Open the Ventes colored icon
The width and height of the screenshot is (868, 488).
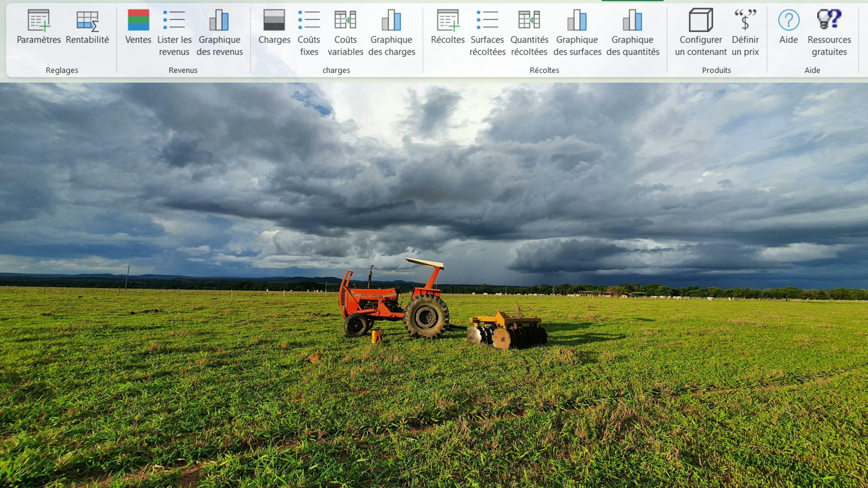click(138, 20)
